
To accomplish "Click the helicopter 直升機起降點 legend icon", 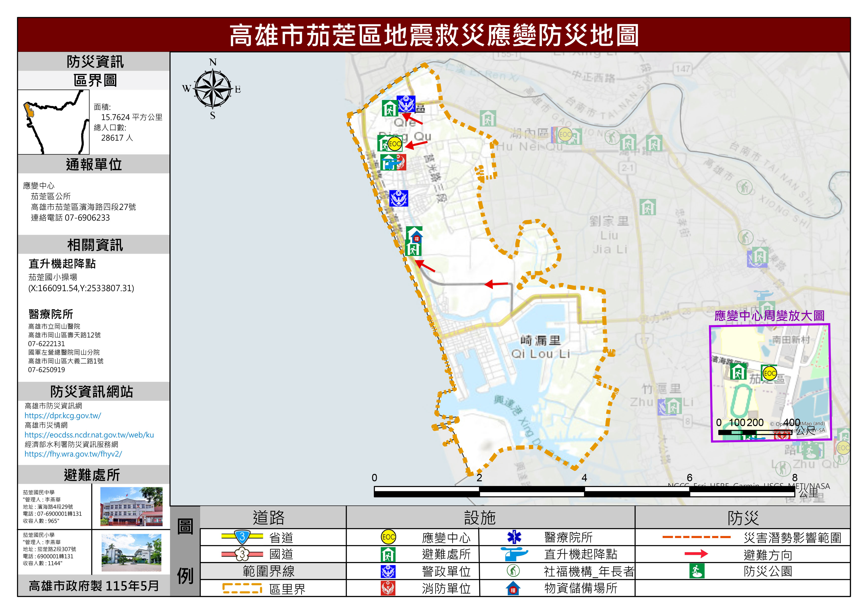I will (514, 554).
